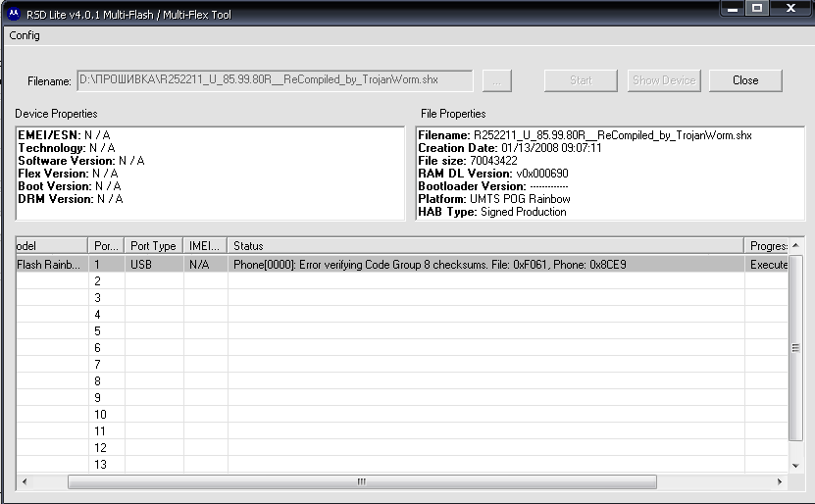Click the horizontal scroll right arrow
Image resolution: width=815 pixels, height=504 pixels.
pyautogui.click(x=779, y=481)
